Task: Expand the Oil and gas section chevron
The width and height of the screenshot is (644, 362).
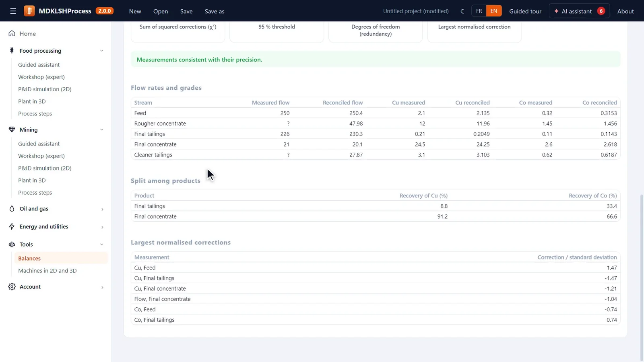Action: coord(102,209)
